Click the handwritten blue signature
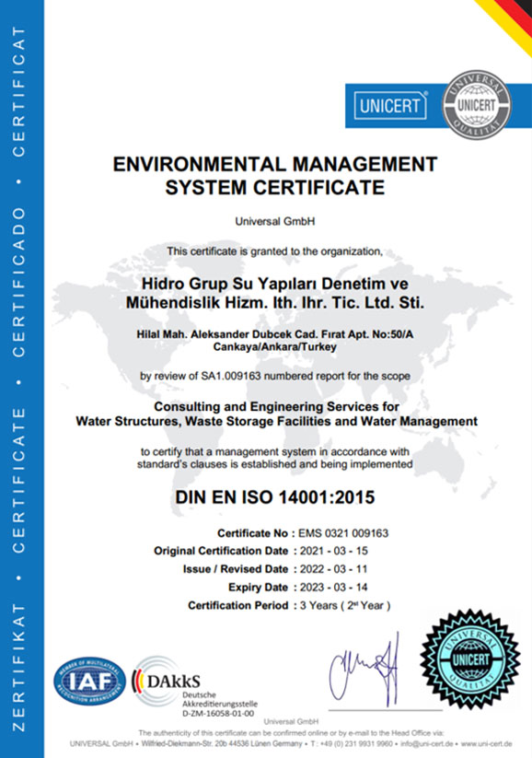 (x=364, y=670)
